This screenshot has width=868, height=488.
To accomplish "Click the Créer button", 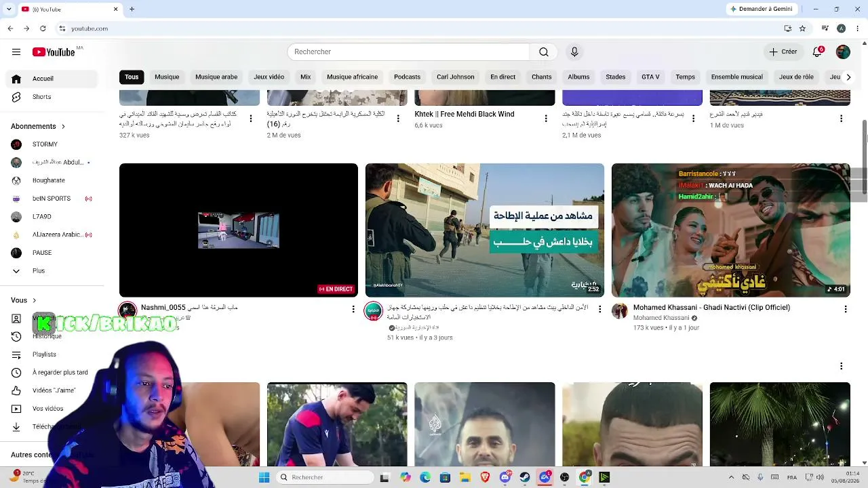I will coord(783,52).
